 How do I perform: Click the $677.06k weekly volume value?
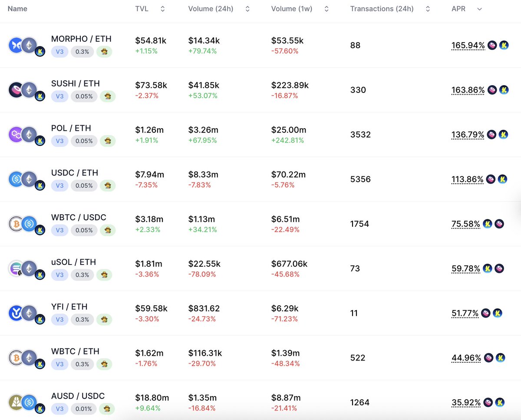click(289, 264)
